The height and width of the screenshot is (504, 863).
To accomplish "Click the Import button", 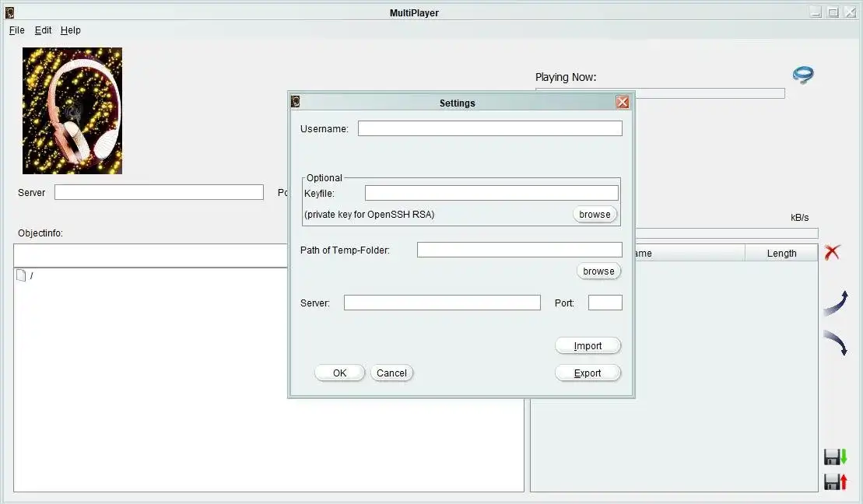I will (x=588, y=345).
